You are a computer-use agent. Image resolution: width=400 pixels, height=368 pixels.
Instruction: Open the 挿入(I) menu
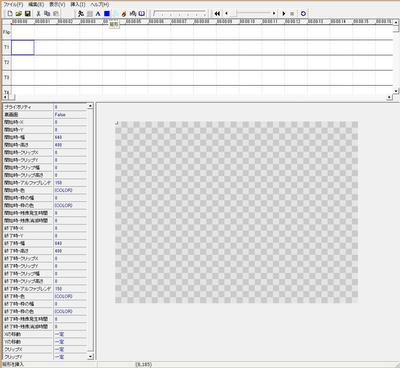pos(78,4)
